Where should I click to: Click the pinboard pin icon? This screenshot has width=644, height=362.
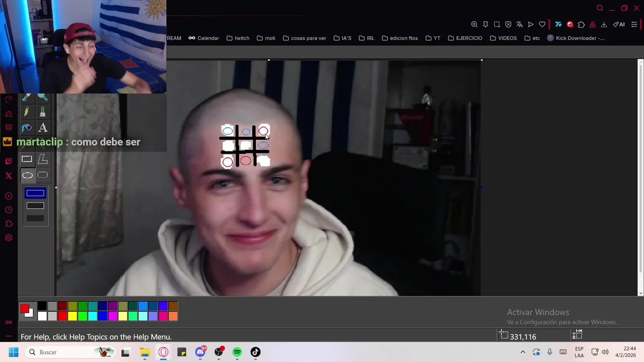(x=486, y=24)
